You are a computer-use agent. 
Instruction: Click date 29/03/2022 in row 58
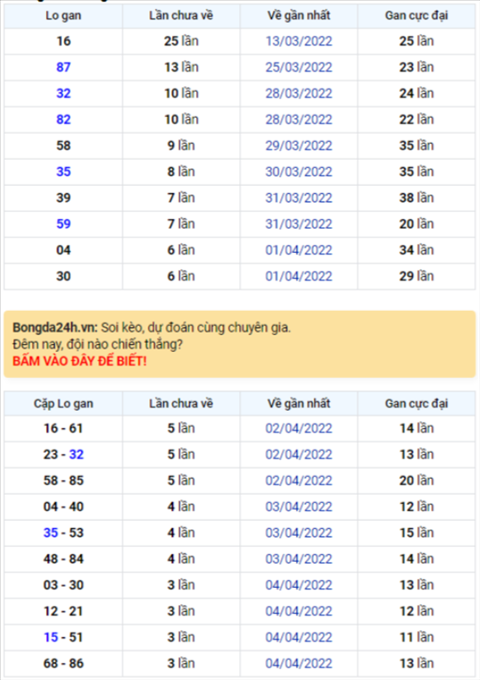tap(299, 146)
